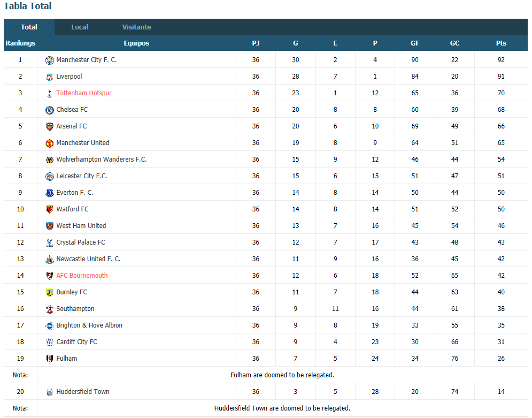The height and width of the screenshot is (418, 532).
Task: Open the Liverpool team link
Action: (69, 77)
